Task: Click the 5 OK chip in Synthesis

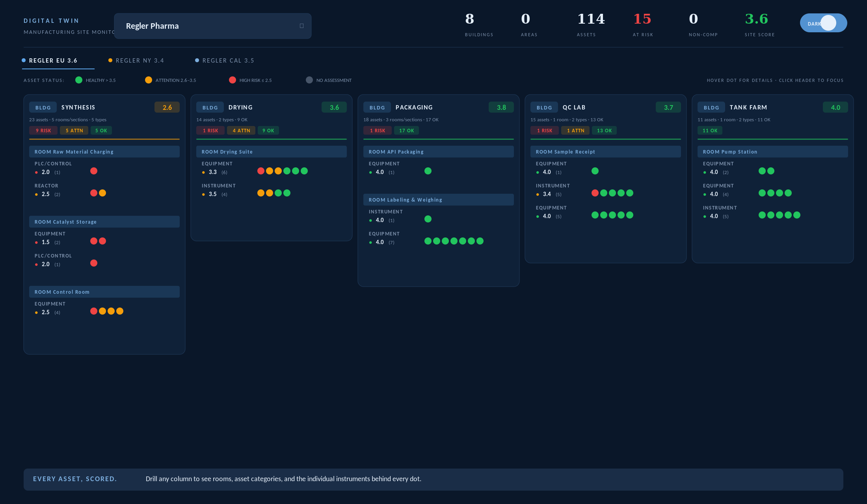Action: point(101,131)
